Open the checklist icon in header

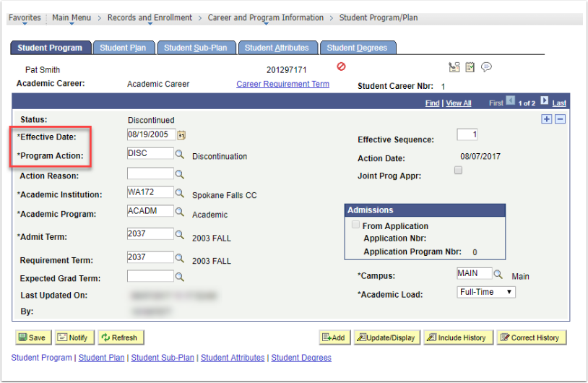(470, 67)
